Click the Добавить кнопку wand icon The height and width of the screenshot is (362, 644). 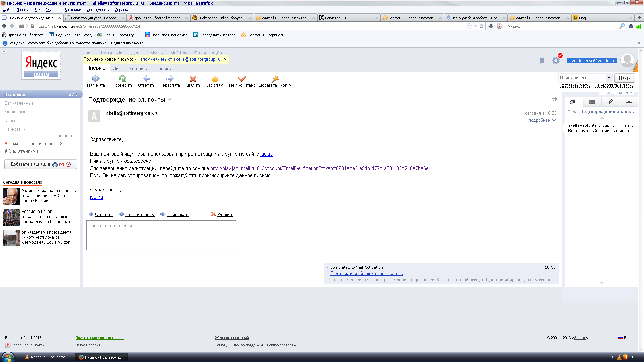[x=275, y=79]
